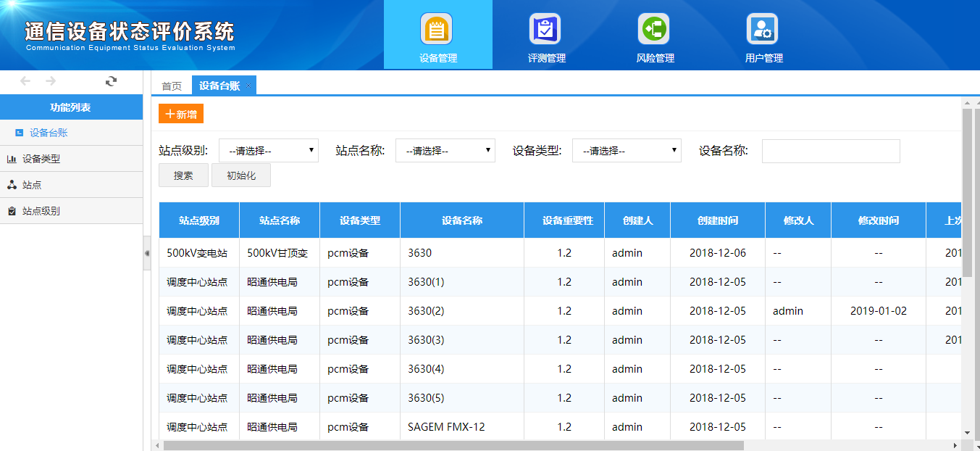This screenshot has height=451, width=980.
Task: Close the 设备台账 tab
Action: (248, 86)
